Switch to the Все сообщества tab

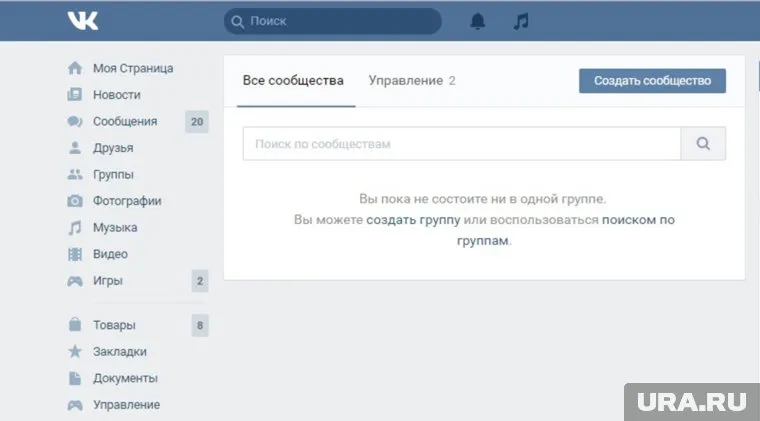coord(293,80)
